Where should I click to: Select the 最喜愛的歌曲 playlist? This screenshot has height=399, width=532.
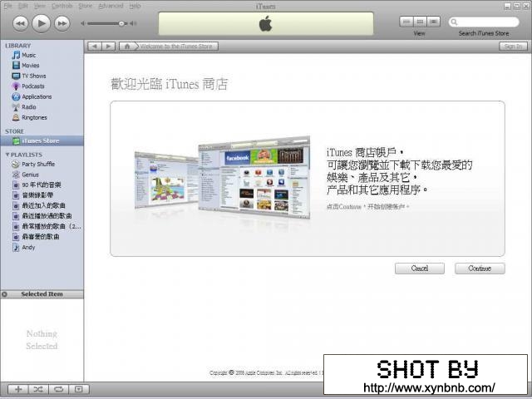click(41, 236)
